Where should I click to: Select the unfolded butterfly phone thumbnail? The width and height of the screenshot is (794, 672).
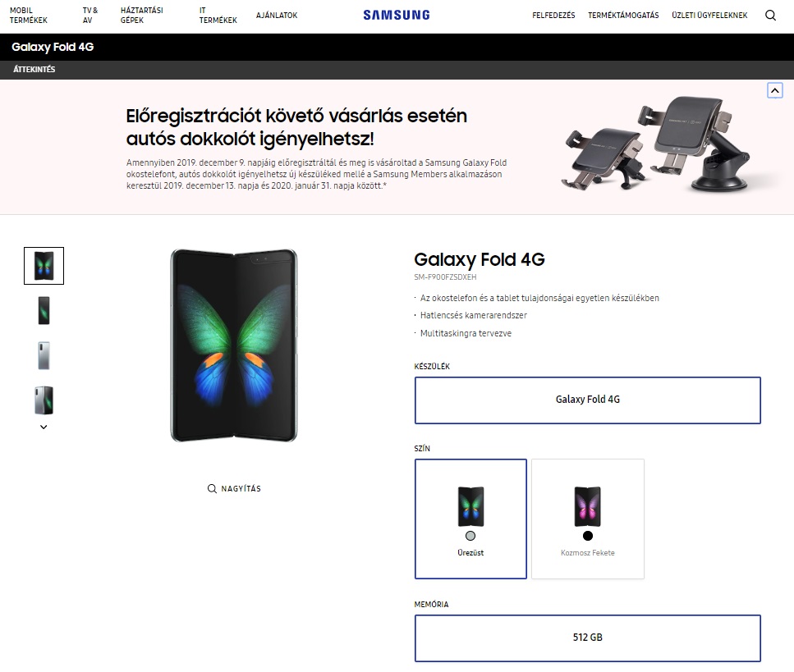[44, 266]
